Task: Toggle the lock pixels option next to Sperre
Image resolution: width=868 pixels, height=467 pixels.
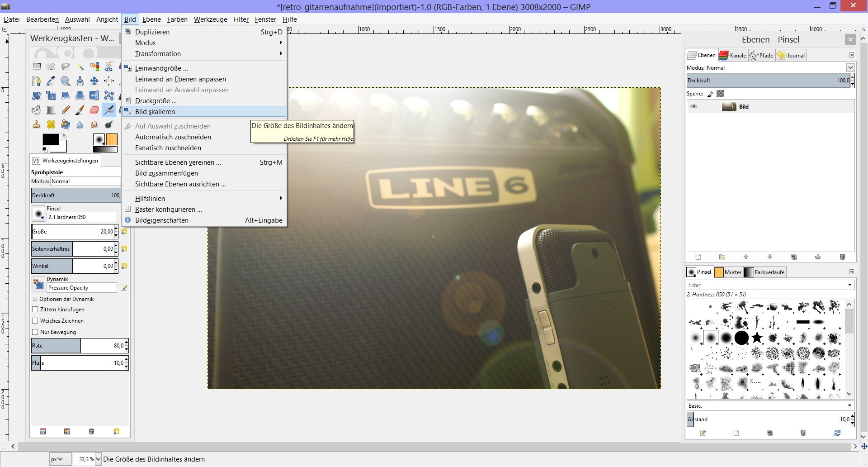Action: click(x=710, y=94)
